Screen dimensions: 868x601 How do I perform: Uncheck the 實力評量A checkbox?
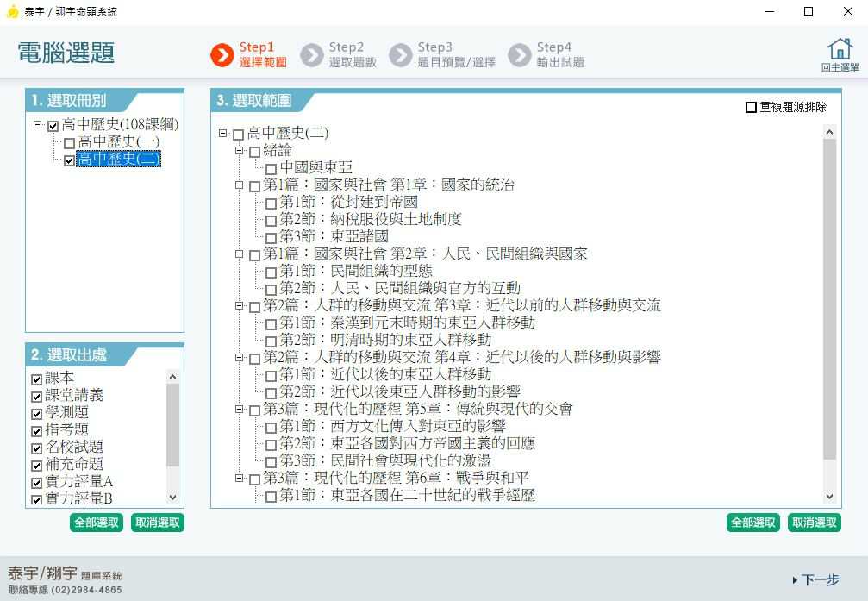[36, 483]
